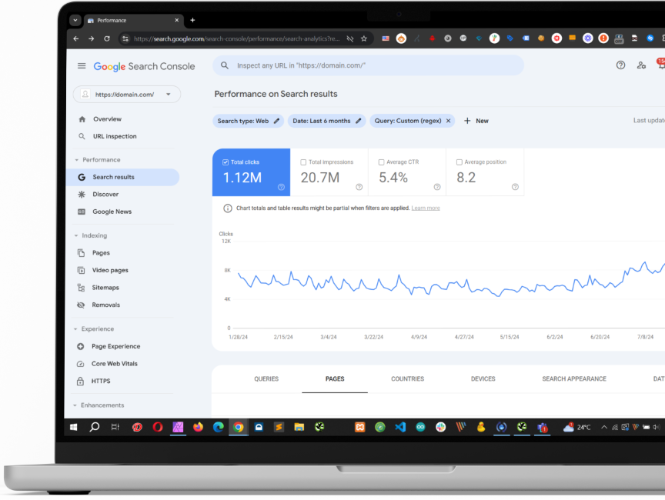Open a new browser tab
Screen dimensions: 665x500
tap(193, 20)
